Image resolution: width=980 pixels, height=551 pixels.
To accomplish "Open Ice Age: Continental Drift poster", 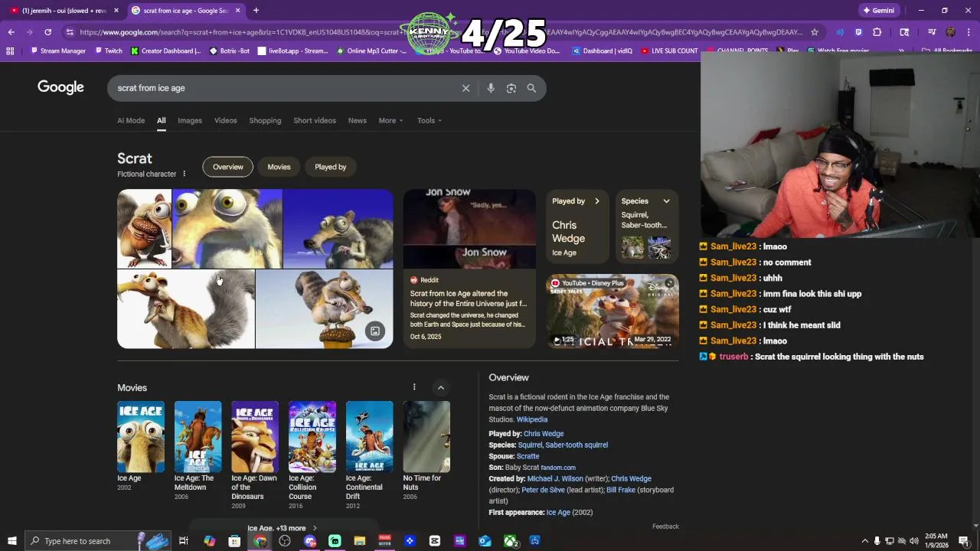I will 369,437.
